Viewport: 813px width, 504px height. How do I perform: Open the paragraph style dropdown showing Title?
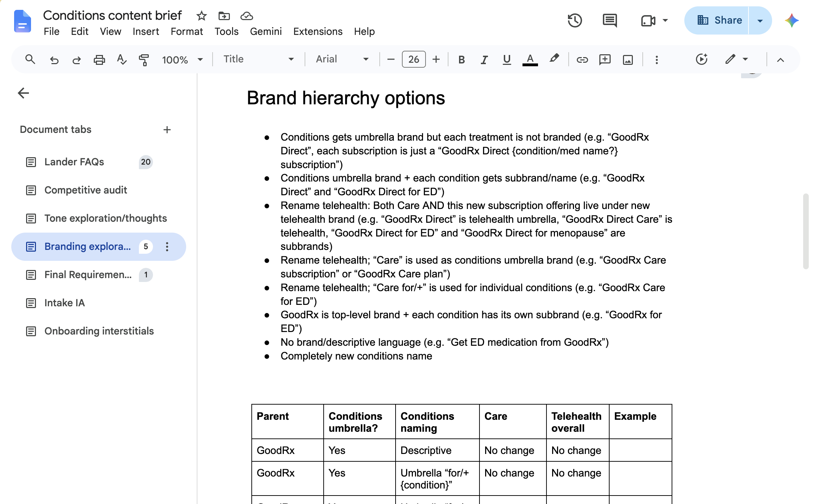(258, 59)
